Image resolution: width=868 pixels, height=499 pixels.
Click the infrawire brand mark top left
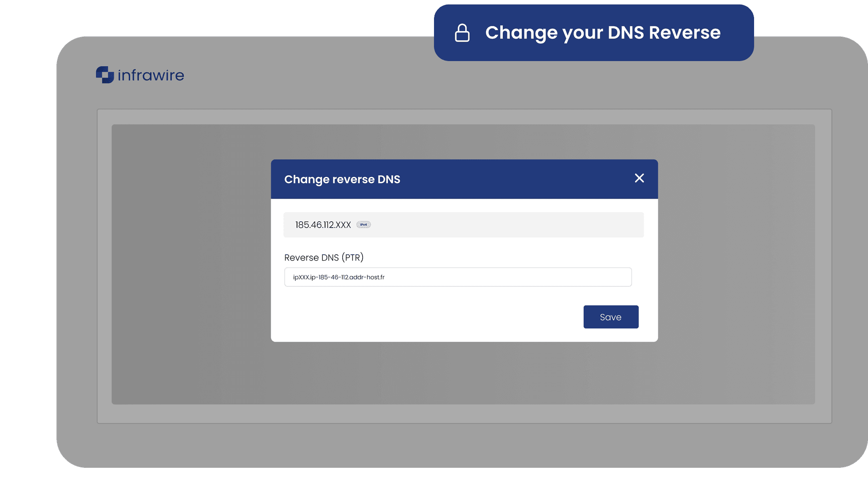tap(104, 75)
